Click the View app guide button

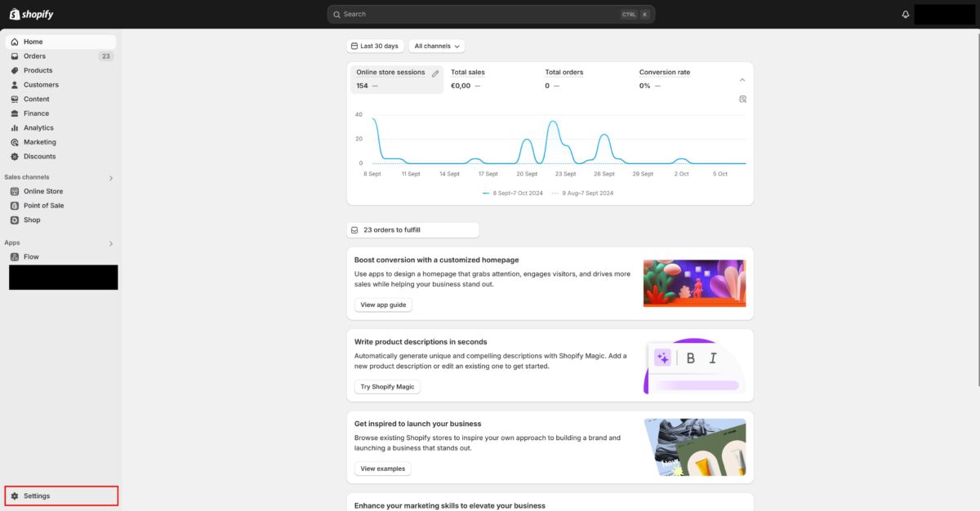(383, 305)
